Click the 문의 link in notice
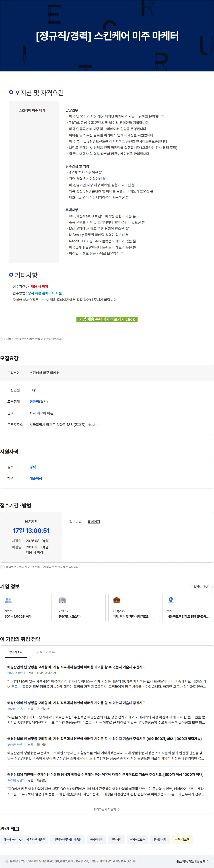The image size is (214, 868). (x=49, y=339)
